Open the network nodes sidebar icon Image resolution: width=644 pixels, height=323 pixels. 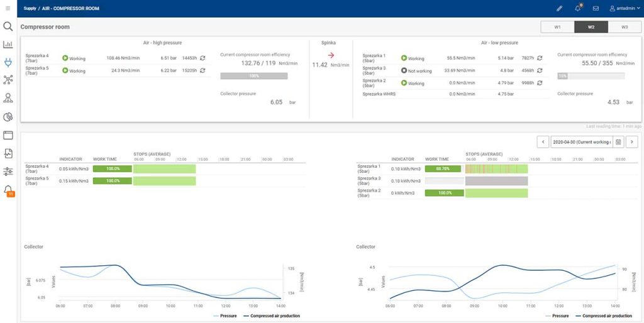pyautogui.click(x=8, y=80)
